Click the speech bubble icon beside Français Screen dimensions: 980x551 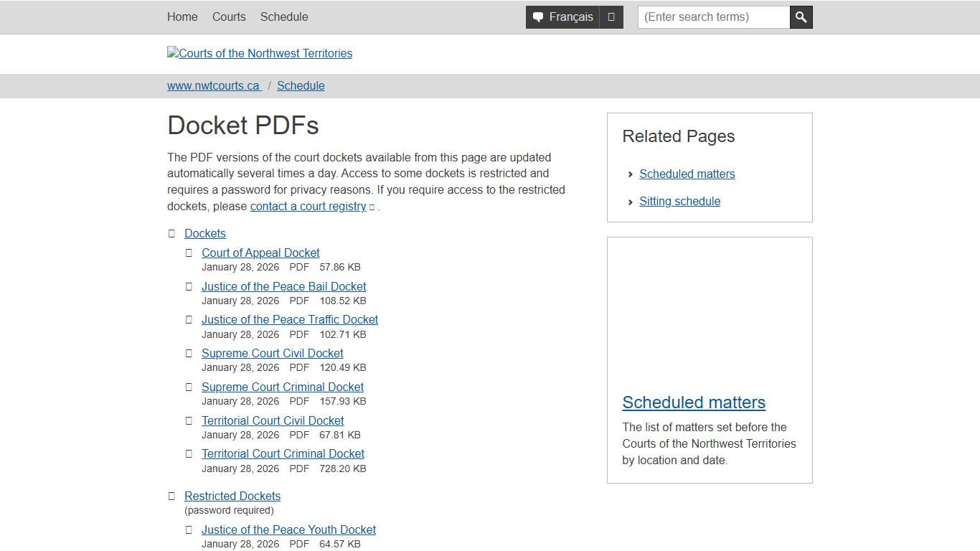click(x=539, y=17)
